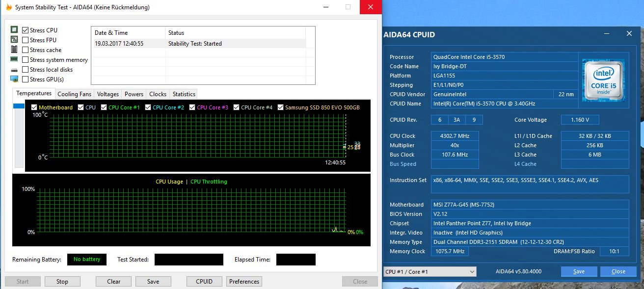The height and width of the screenshot is (289, 644).
Task: Select the Temperatures tab
Action: pos(34,93)
